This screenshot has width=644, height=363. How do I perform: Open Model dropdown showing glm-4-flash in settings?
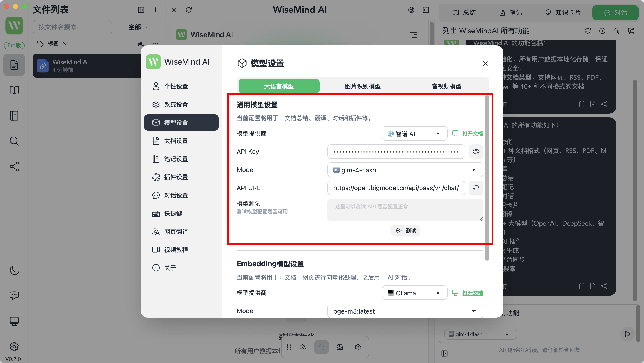tap(405, 170)
